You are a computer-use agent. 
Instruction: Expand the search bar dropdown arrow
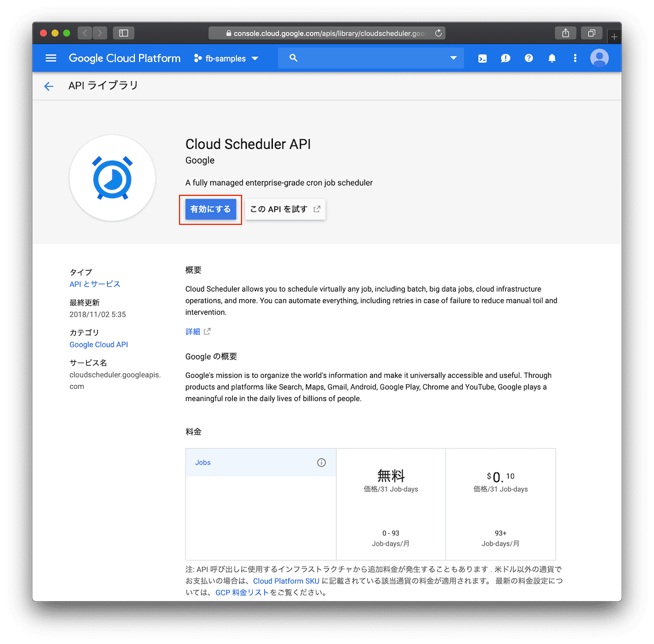tap(453, 58)
